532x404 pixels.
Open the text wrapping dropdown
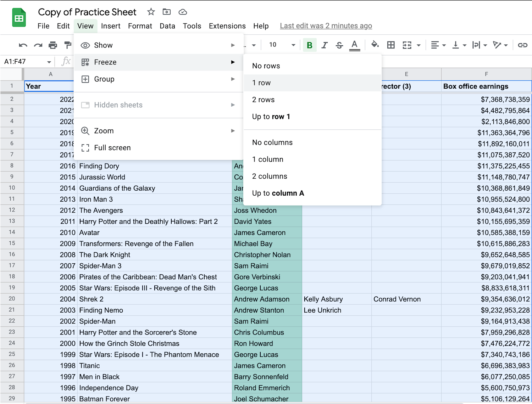click(480, 45)
